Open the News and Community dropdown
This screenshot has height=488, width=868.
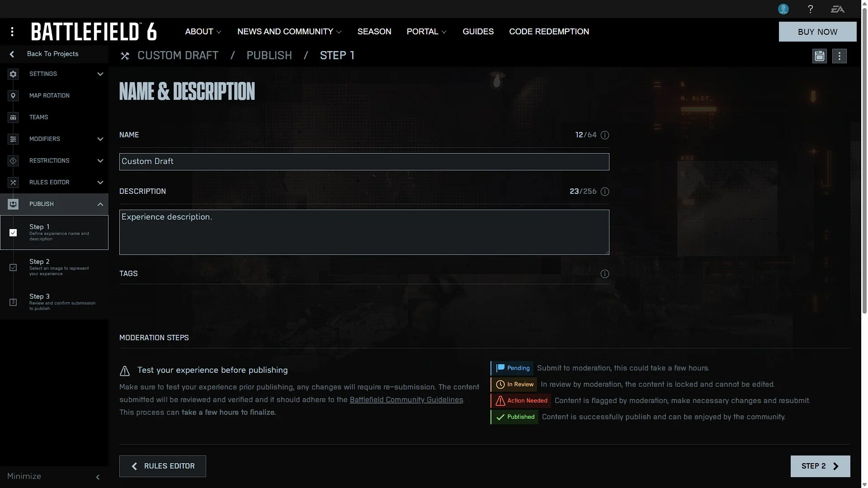coord(289,32)
